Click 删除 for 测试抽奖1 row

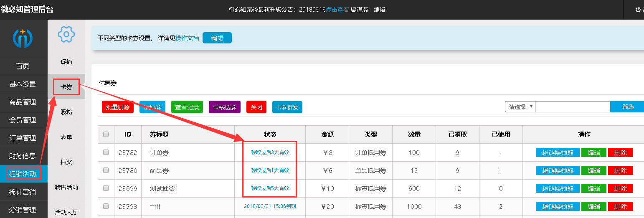tap(621, 188)
